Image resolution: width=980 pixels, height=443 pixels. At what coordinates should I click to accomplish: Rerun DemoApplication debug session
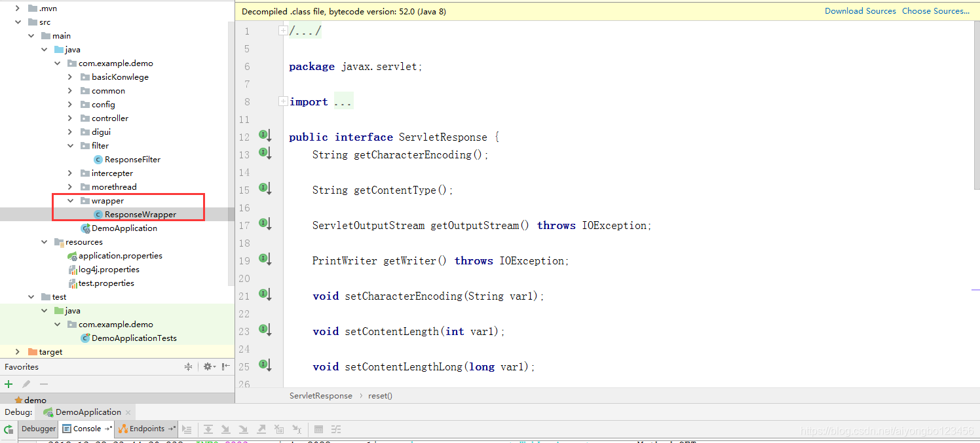click(x=9, y=429)
